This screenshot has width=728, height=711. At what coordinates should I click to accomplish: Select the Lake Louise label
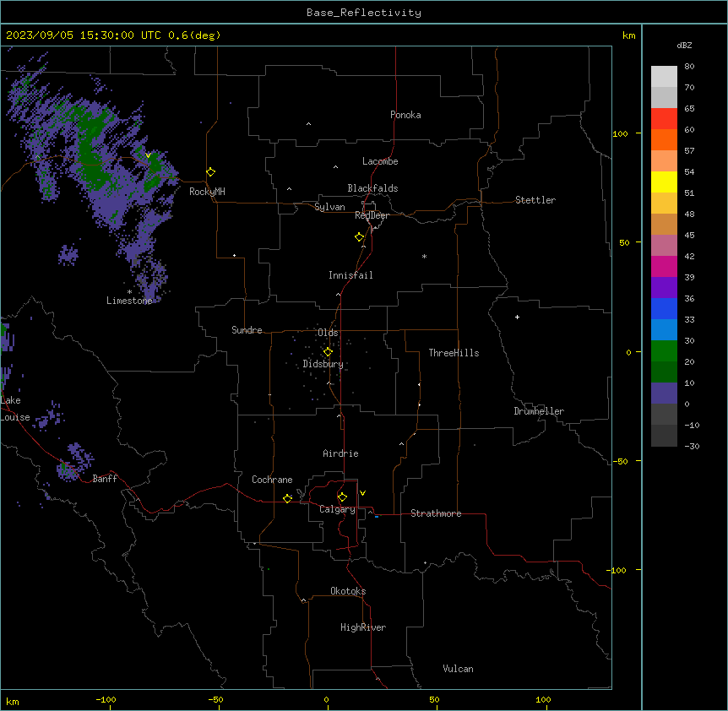14,409
